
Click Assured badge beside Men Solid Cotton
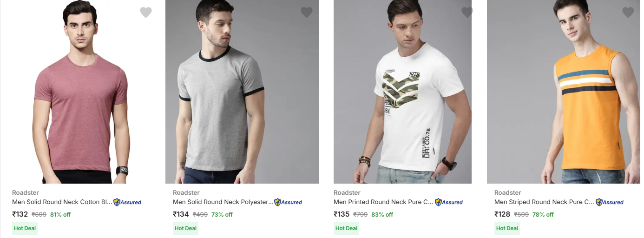click(x=127, y=202)
